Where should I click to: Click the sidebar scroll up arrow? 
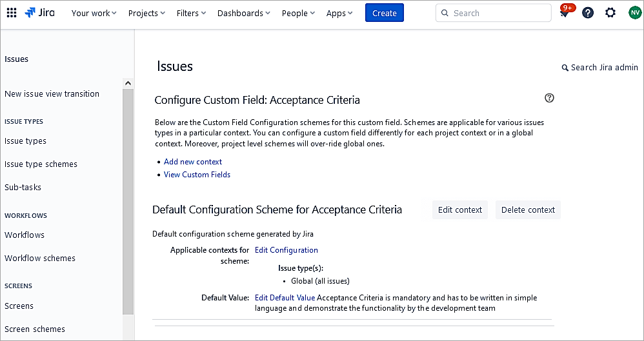click(128, 83)
